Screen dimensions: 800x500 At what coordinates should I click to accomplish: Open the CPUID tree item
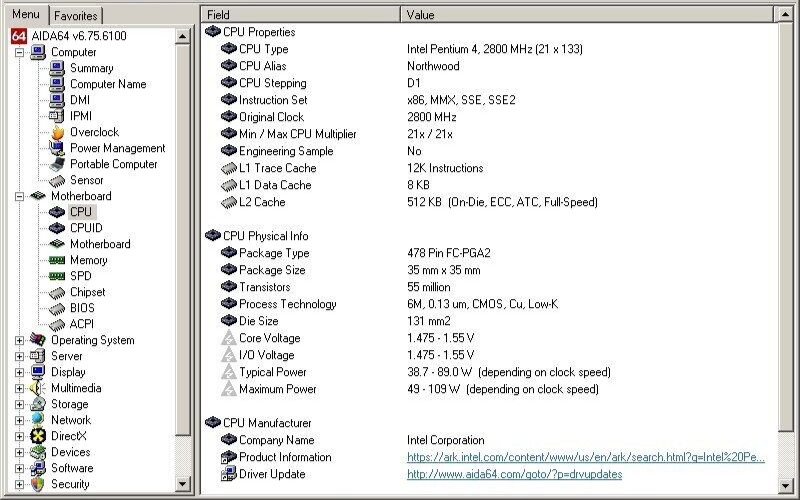click(86, 228)
